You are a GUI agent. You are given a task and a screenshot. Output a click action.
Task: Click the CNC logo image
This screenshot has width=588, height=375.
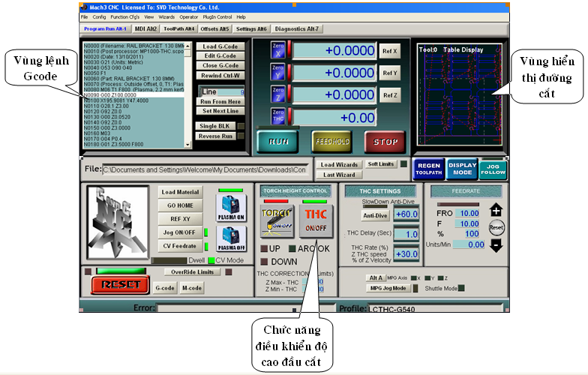click(x=118, y=222)
